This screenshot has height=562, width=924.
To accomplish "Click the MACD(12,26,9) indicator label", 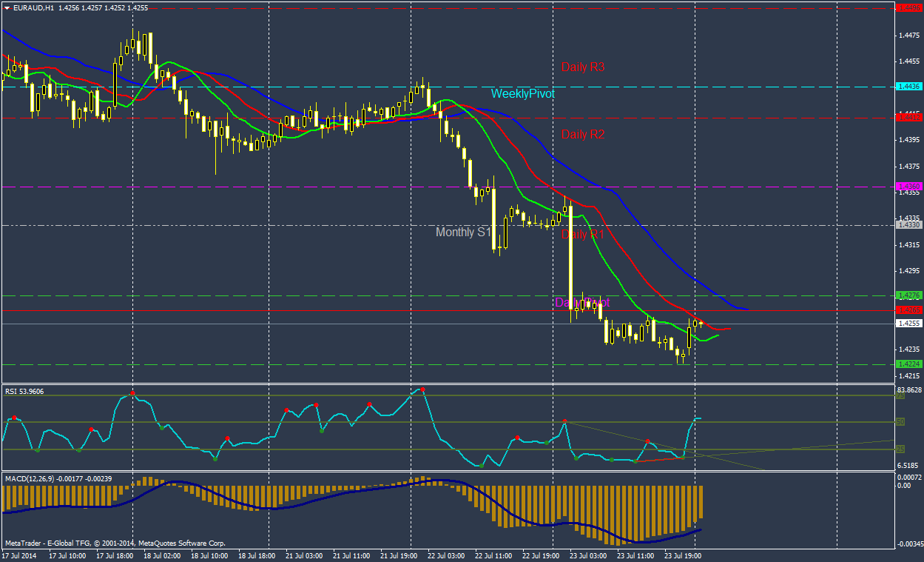I will [x=58, y=479].
